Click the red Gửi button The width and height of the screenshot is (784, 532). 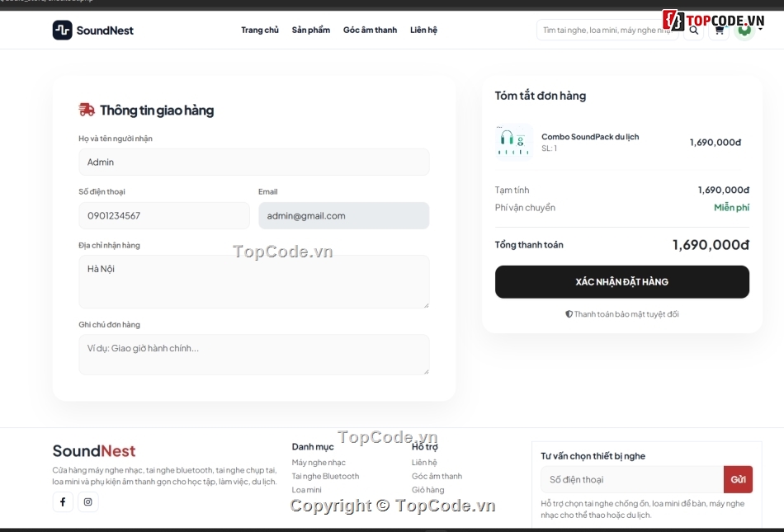pyautogui.click(x=738, y=479)
